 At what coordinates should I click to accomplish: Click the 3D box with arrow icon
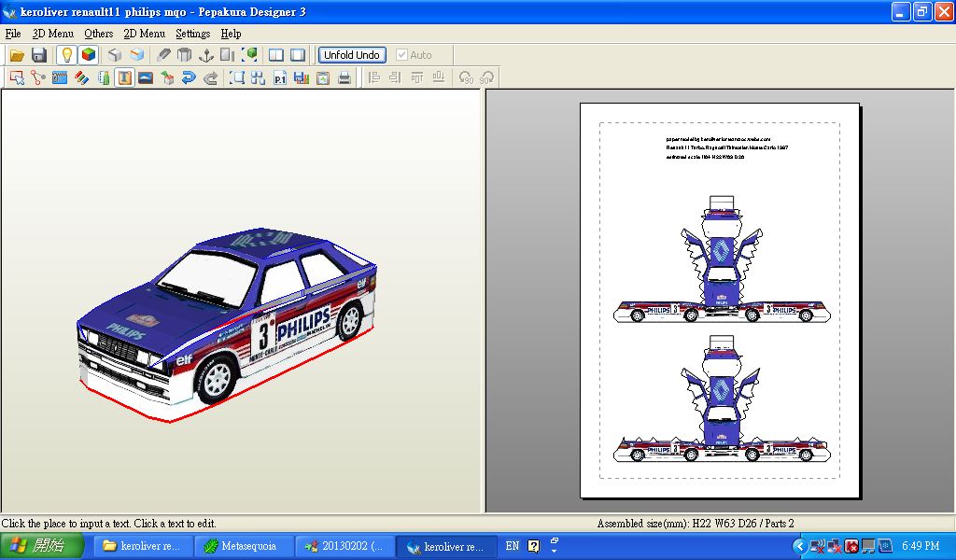(167, 78)
